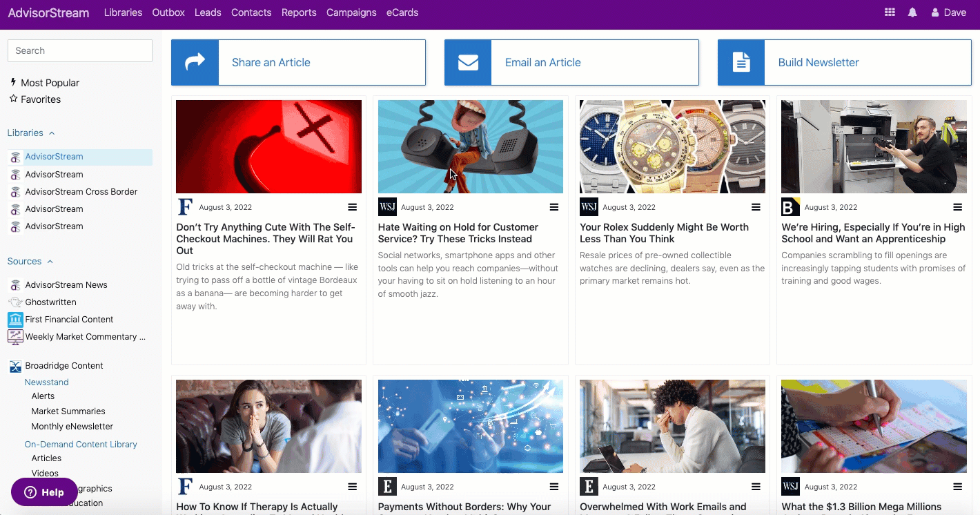The height and width of the screenshot is (515, 980).
Task: Open the Outbox menu
Action: coord(168,12)
